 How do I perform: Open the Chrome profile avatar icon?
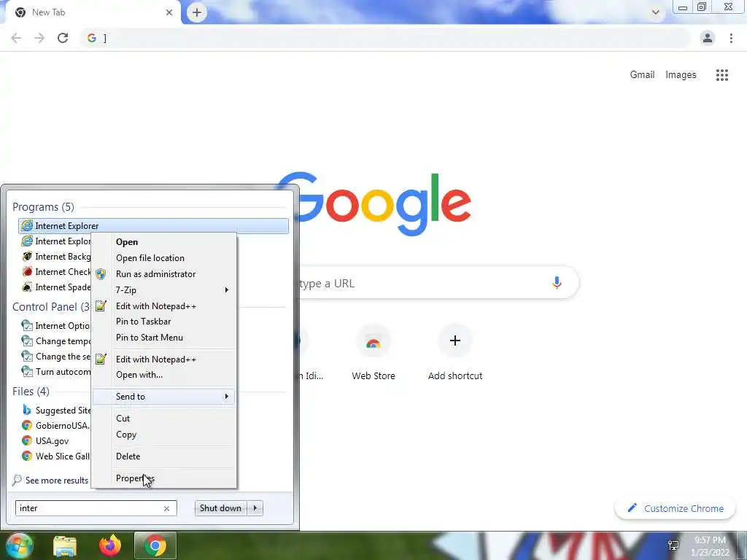coord(708,38)
